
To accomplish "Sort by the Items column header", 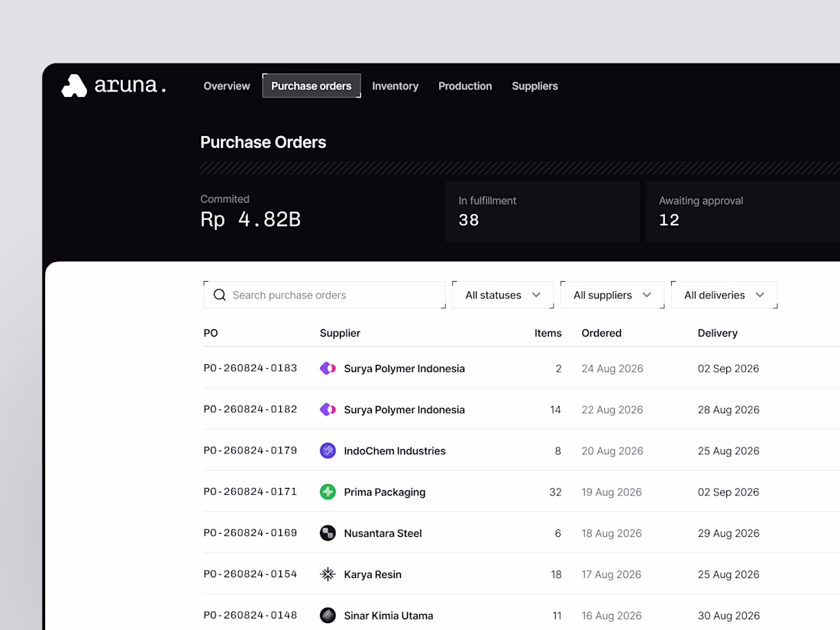I will (548, 333).
